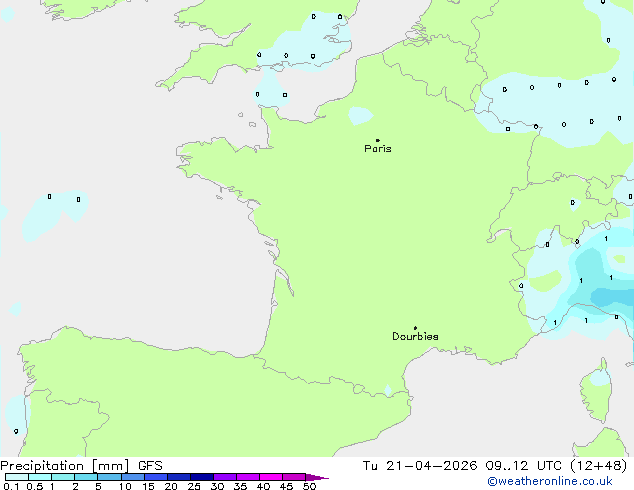Screen dimensions: 634x490
Task: Select the Paris city label
Action: tap(378, 149)
